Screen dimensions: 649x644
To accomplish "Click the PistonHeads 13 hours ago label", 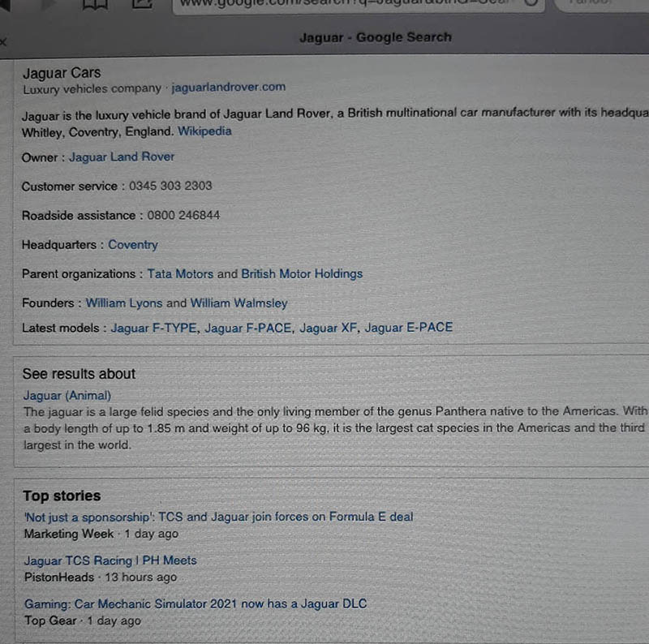I will click(x=101, y=577).
